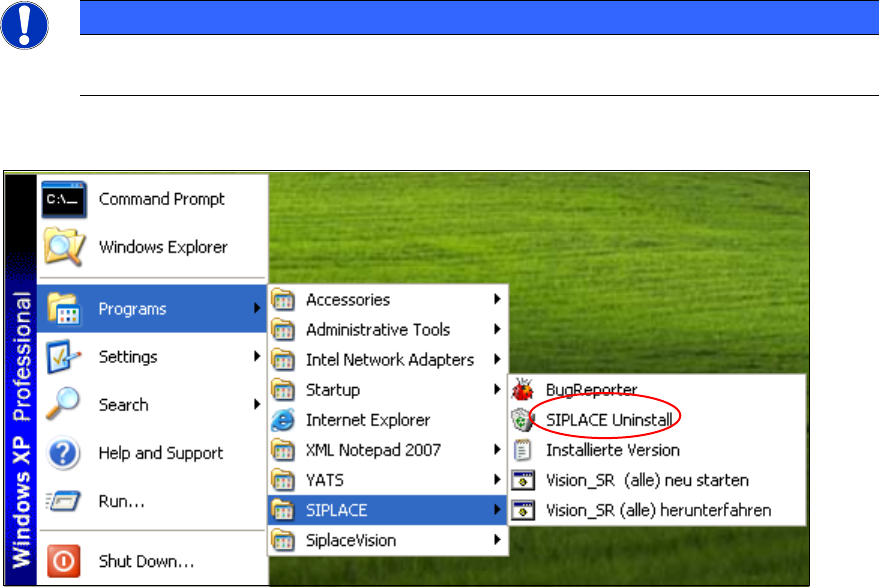Click the Run icon
The image size is (879, 587).
coord(63,501)
